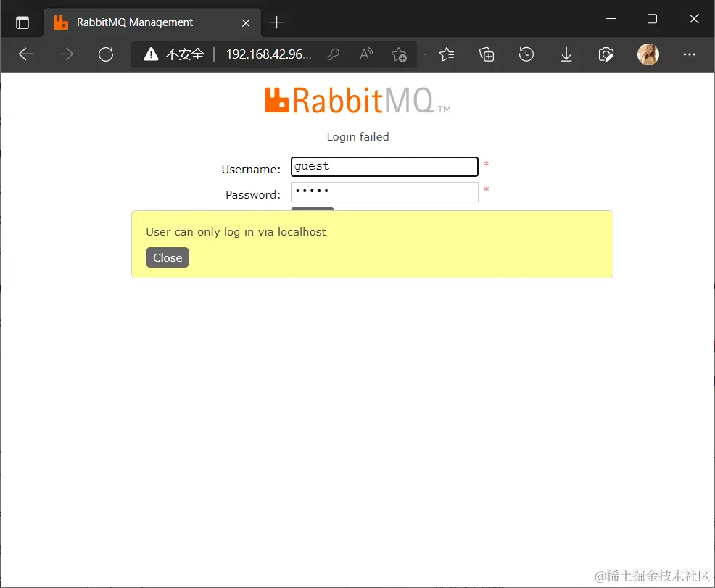Click the RabbitMQ logo
715x588 pixels.
(x=358, y=100)
